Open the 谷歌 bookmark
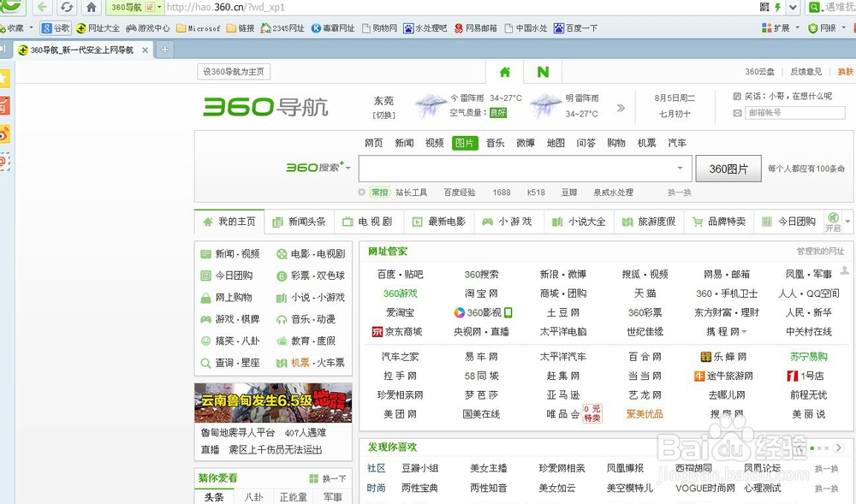Screen dimensions: 856x504 click(56, 28)
